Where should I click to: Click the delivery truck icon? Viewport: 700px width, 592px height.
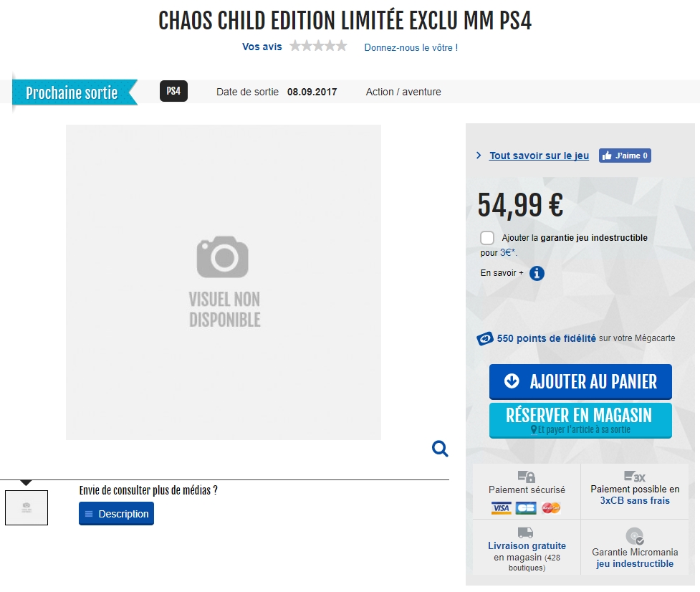[x=525, y=533]
